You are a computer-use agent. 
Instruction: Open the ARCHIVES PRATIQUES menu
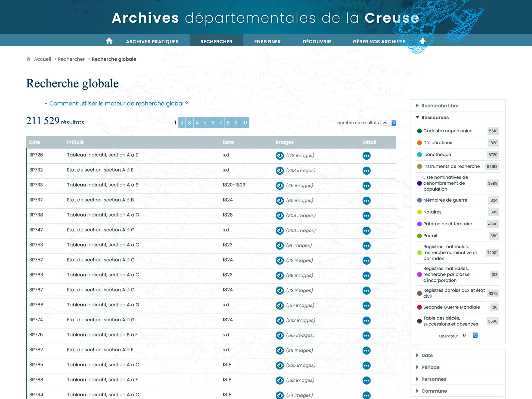(x=152, y=41)
